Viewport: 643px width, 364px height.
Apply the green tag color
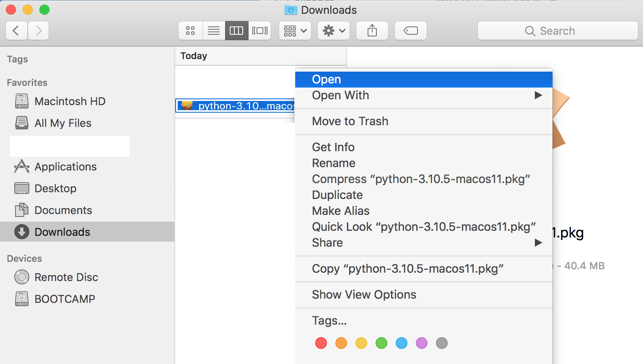[381, 343]
